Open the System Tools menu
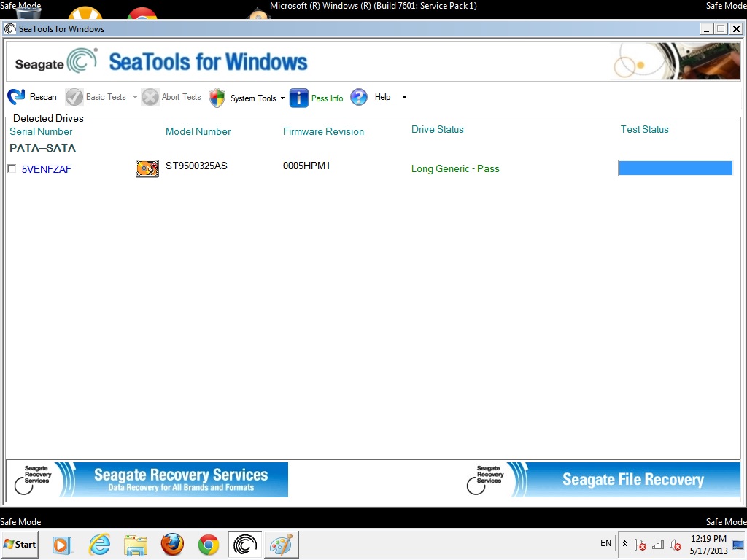The image size is (747, 560). (253, 98)
